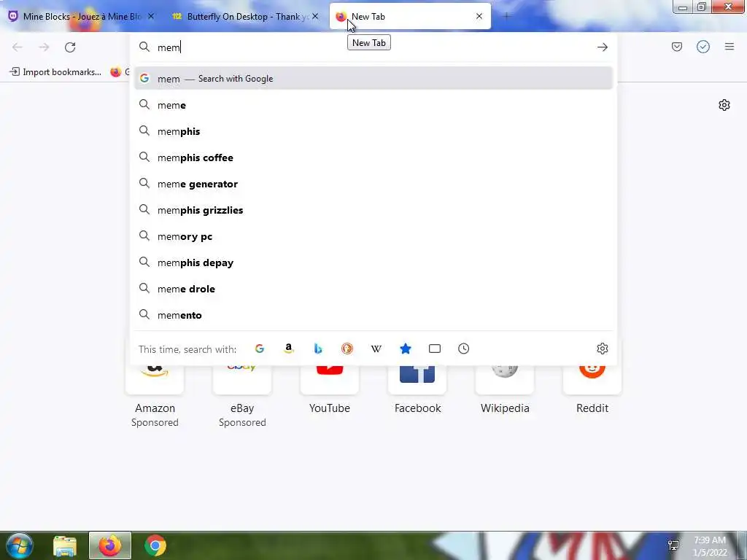Select the 'memphis grizzlies' suggestion
Image resolution: width=747 pixels, height=560 pixels.
pyautogui.click(x=373, y=210)
